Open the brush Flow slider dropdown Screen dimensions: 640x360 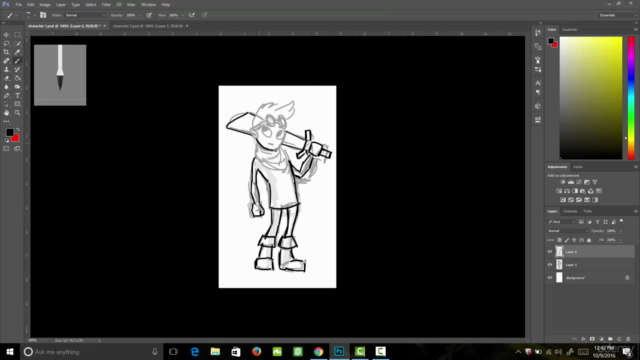[x=182, y=15]
